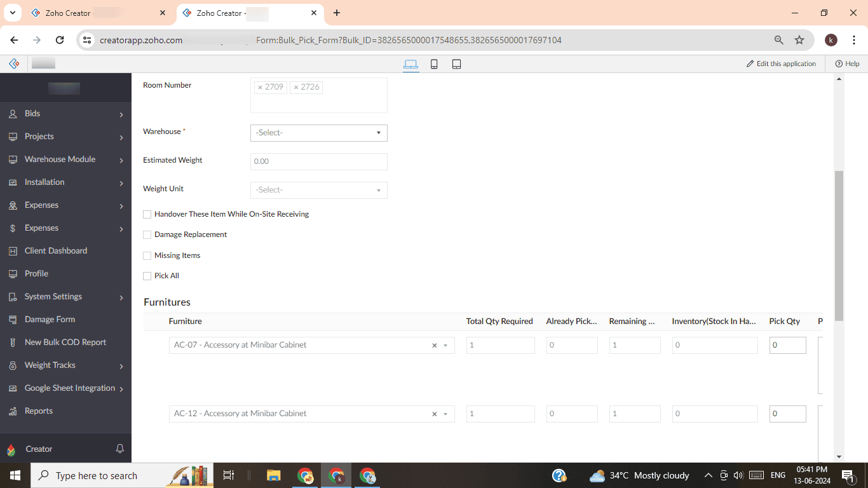This screenshot has height=488, width=868.
Task: Switch to mobile phone preview icon
Action: 434,64
